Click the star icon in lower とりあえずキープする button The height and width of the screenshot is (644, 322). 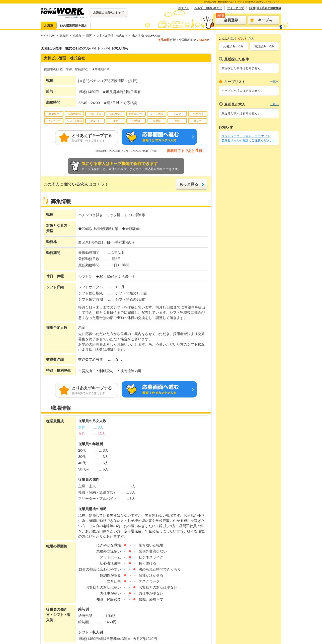click(x=64, y=390)
